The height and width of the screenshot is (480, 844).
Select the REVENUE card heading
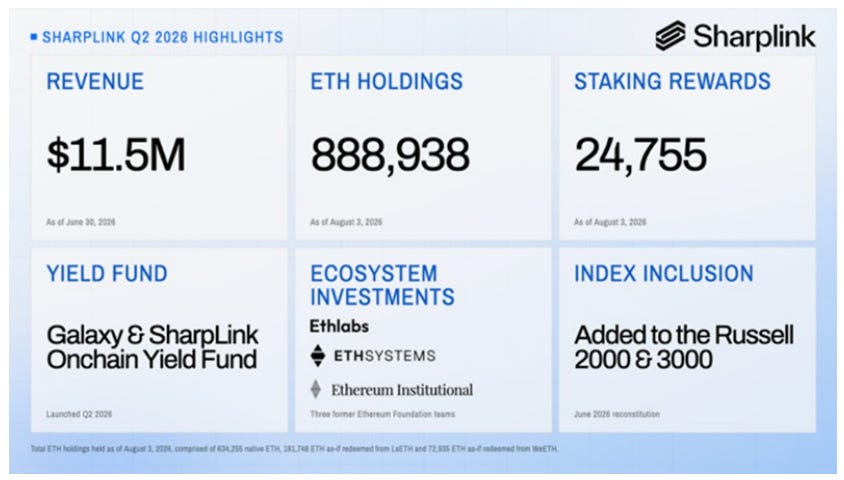pyautogui.click(x=95, y=82)
